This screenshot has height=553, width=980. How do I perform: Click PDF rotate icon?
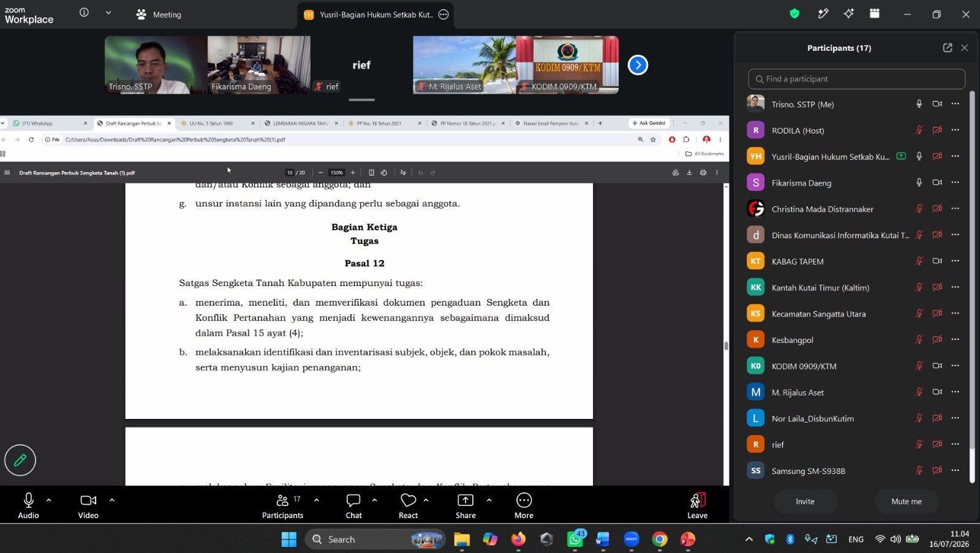pyautogui.click(x=384, y=173)
